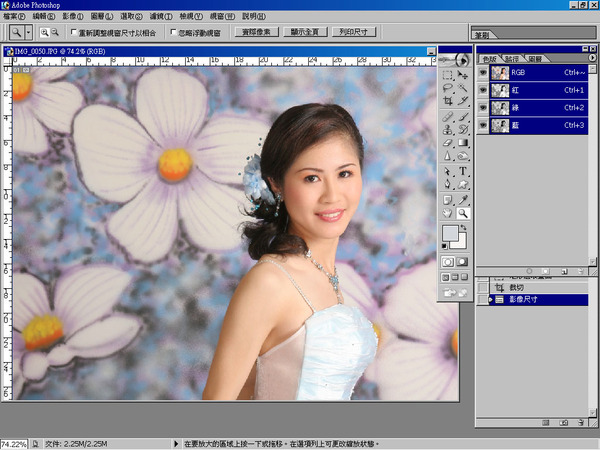
Task: Choose the Magic Wand tool
Action: pyautogui.click(x=464, y=89)
